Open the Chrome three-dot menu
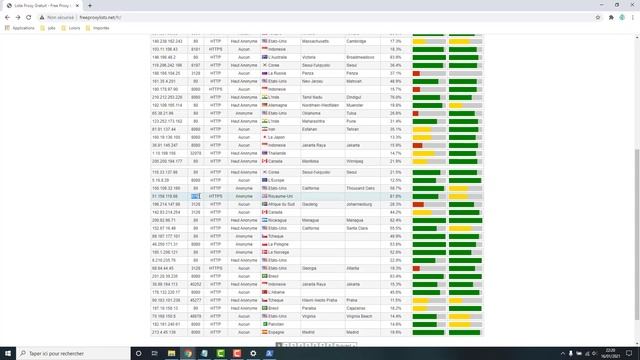The image size is (640, 360). click(633, 18)
